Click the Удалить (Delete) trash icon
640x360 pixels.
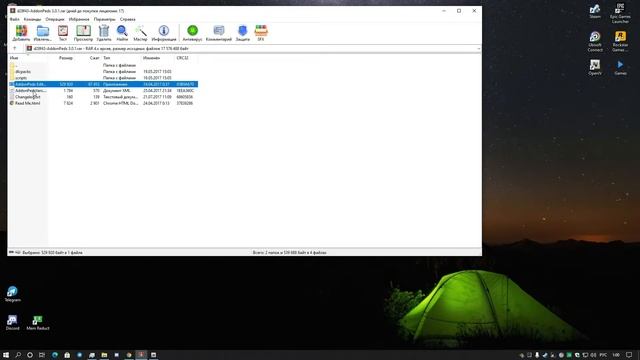point(104,33)
